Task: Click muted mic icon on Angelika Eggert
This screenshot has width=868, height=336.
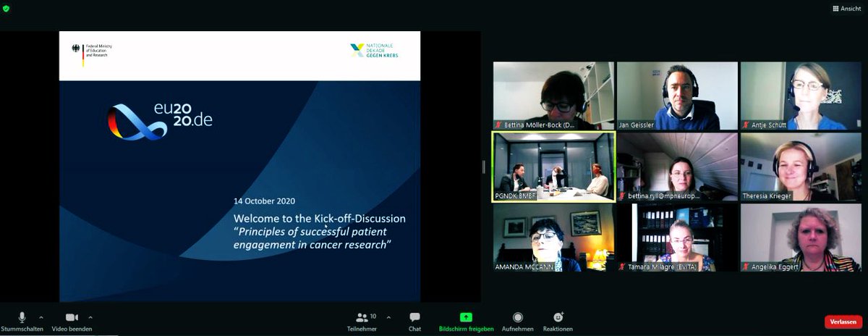Action: click(746, 266)
